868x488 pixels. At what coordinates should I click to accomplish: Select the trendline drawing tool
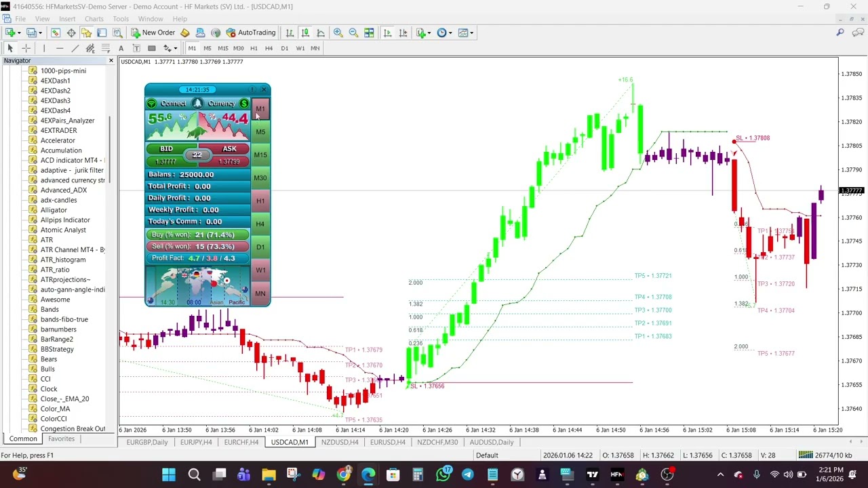[75, 48]
